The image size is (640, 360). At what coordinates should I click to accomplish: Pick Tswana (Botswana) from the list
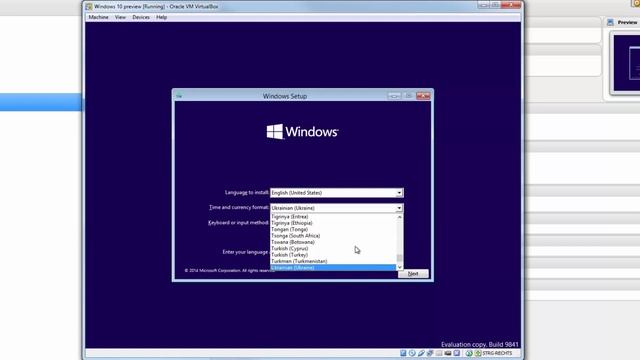(333, 242)
